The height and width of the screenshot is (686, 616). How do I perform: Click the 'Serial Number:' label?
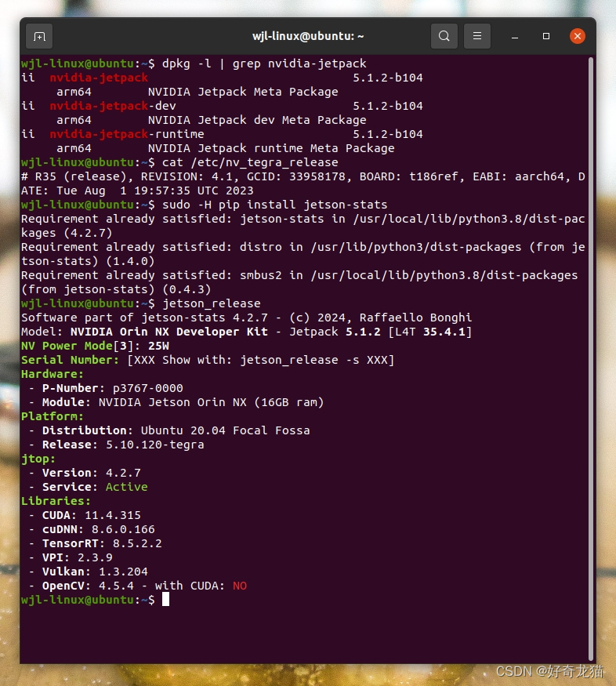click(70, 360)
